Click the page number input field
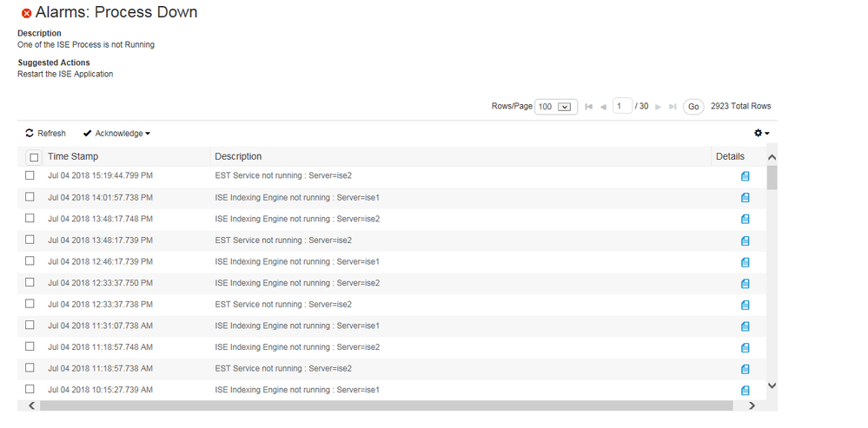868x428 pixels. [x=622, y=106]
